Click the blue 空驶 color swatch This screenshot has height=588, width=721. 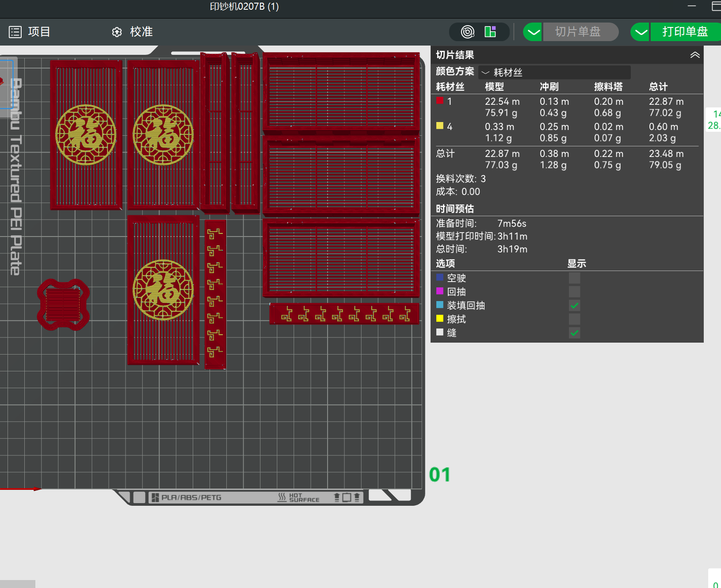(x=440, y=277)
